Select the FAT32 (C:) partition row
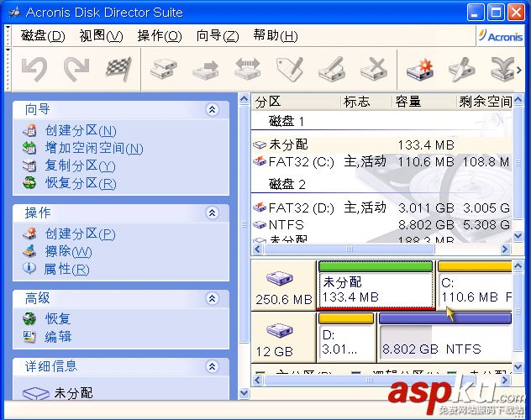 381,162
